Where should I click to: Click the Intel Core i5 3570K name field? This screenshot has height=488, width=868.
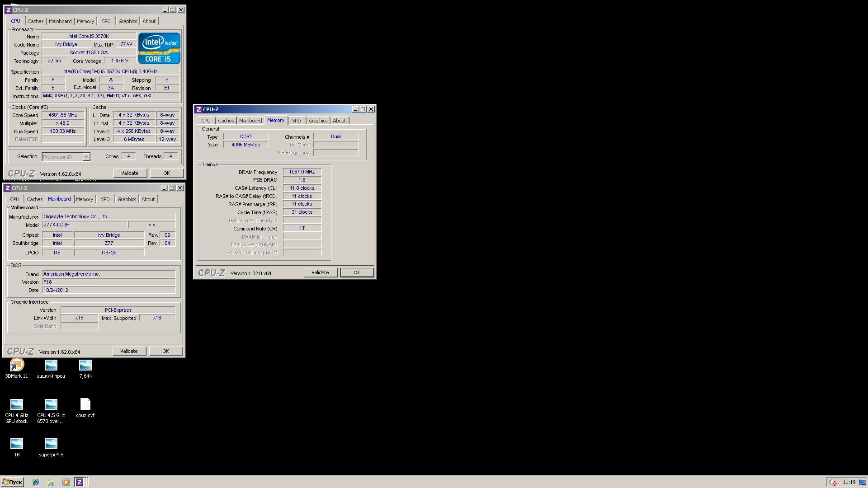89,36
